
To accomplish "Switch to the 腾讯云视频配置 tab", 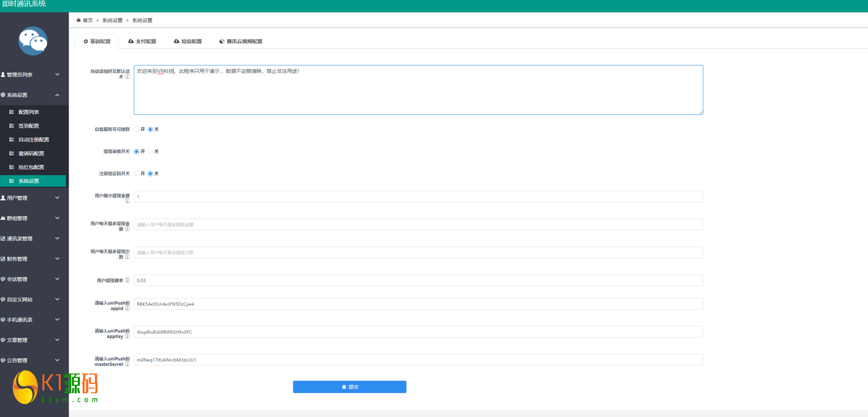I will click(x=241, y=42).
